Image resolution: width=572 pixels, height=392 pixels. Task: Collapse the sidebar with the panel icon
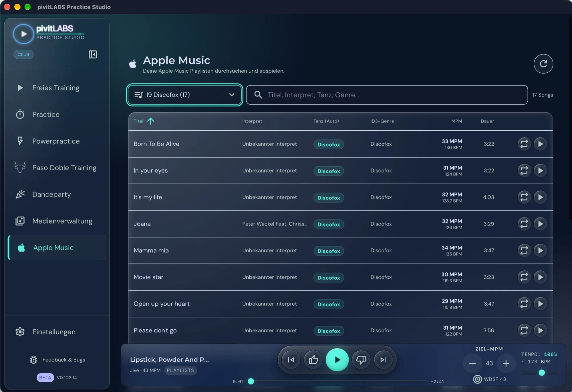pos(93,54)
